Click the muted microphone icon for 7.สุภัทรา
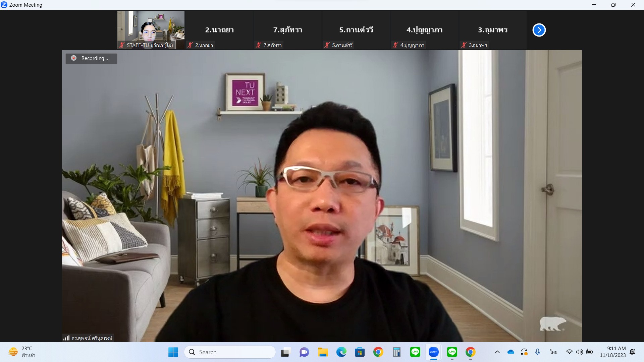Screen dimensions: 644x362 click(259, 45)
